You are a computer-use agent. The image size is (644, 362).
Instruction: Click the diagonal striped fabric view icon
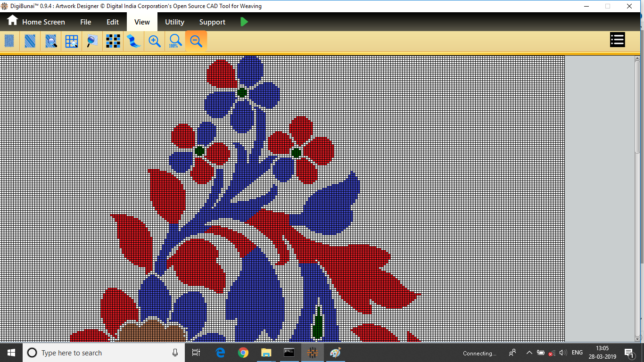tap(30, 41)
